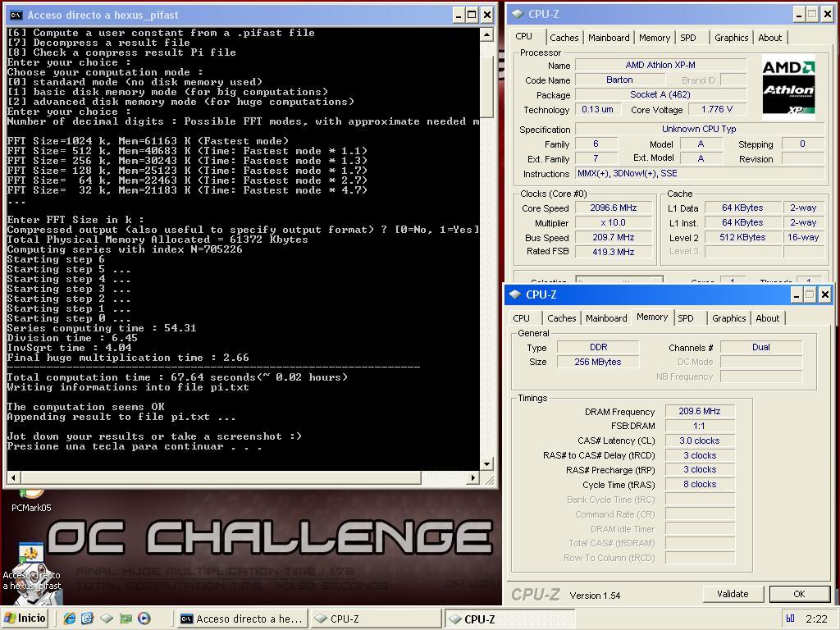
Task: Launch Internet Explorer from quick launch
Action: [x=69, y=619]
